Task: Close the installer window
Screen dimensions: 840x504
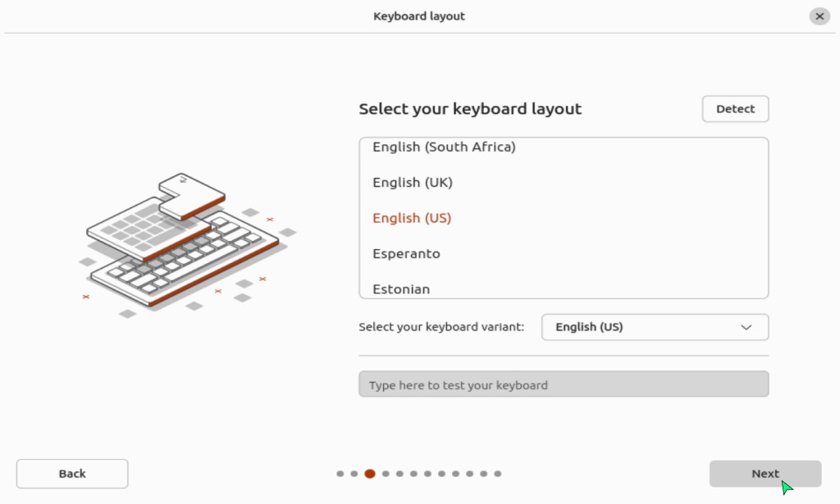Action: (819, 16)
